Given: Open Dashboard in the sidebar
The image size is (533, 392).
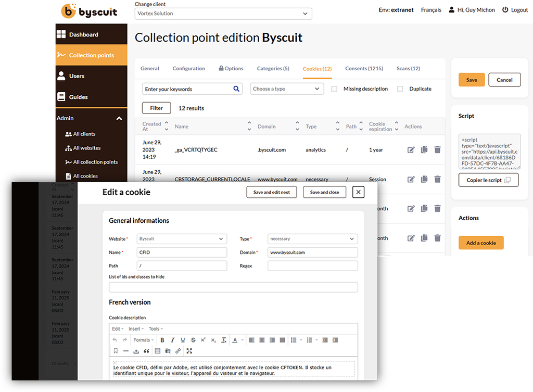Looking at the screenshot, I should (x=92, y=34).
